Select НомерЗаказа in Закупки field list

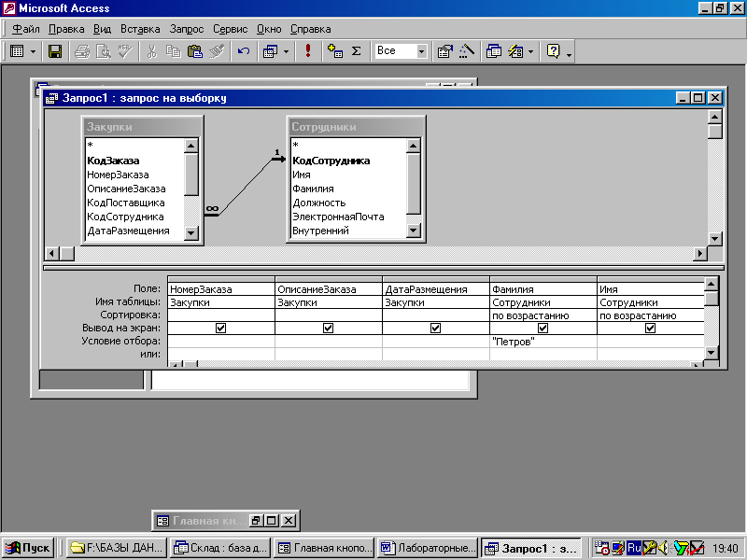point(118,175)
